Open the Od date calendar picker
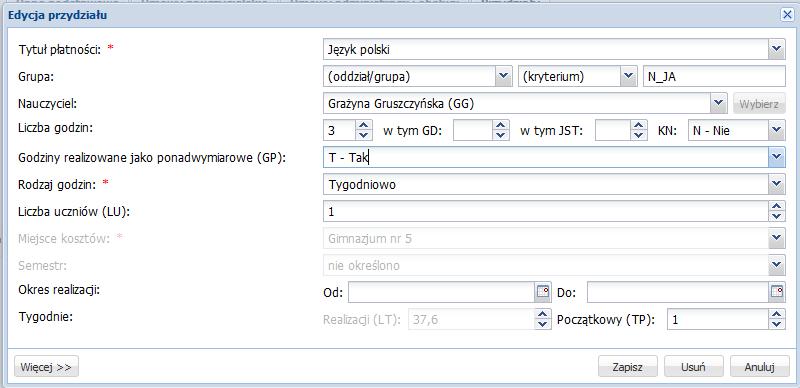Image resolution: width=800 pixels, height=388 pixels. [x=542, y=293]
